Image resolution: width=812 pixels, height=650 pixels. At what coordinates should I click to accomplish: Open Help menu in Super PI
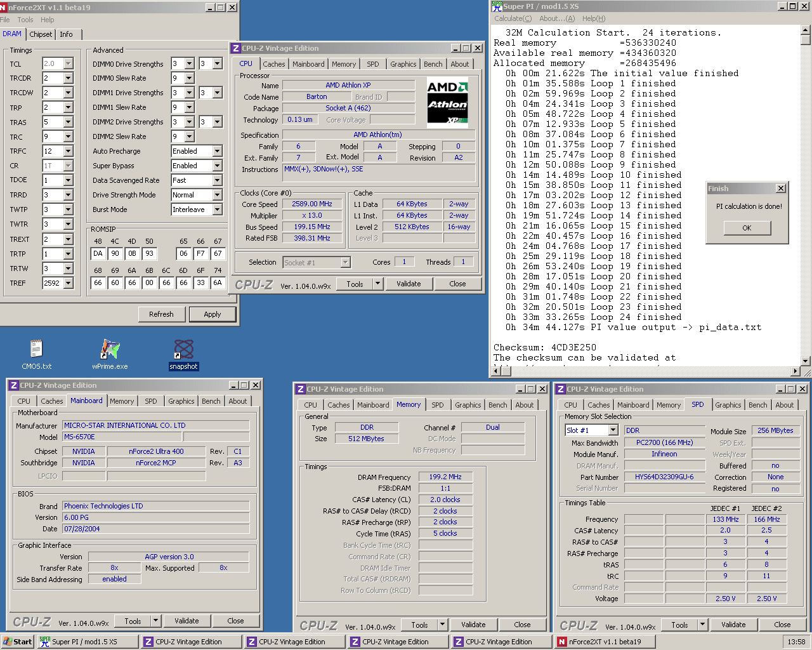point(594,18)
